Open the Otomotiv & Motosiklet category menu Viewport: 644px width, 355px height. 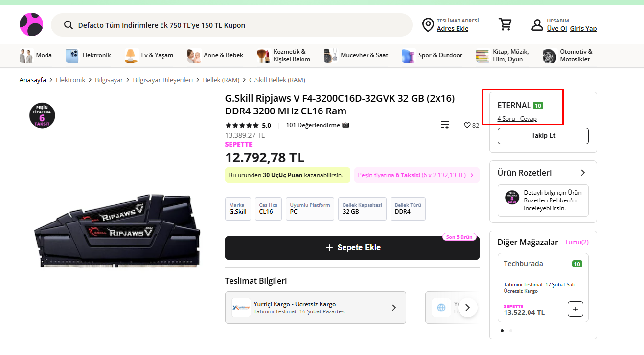click(x=568, y=56)
